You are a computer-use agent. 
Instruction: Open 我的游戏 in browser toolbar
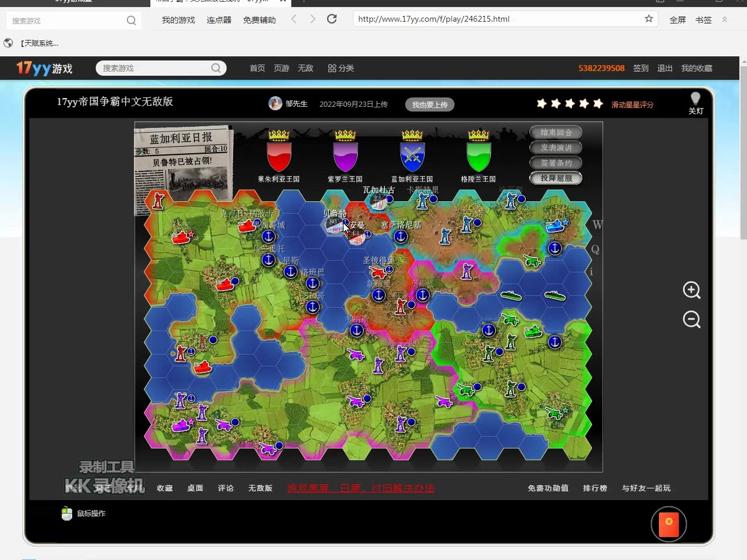pyautogui.click(x=179, y=20)
